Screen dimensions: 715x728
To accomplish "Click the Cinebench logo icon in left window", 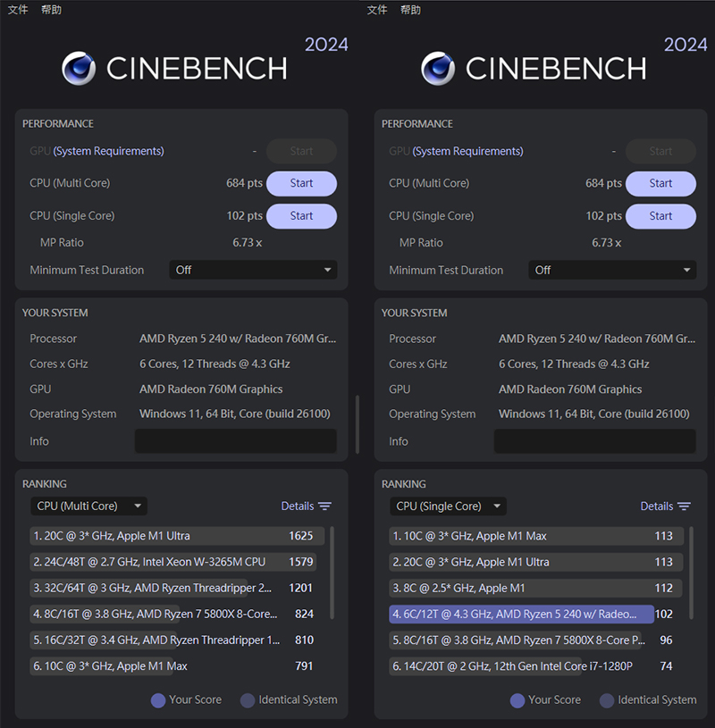I will [79, 68].
